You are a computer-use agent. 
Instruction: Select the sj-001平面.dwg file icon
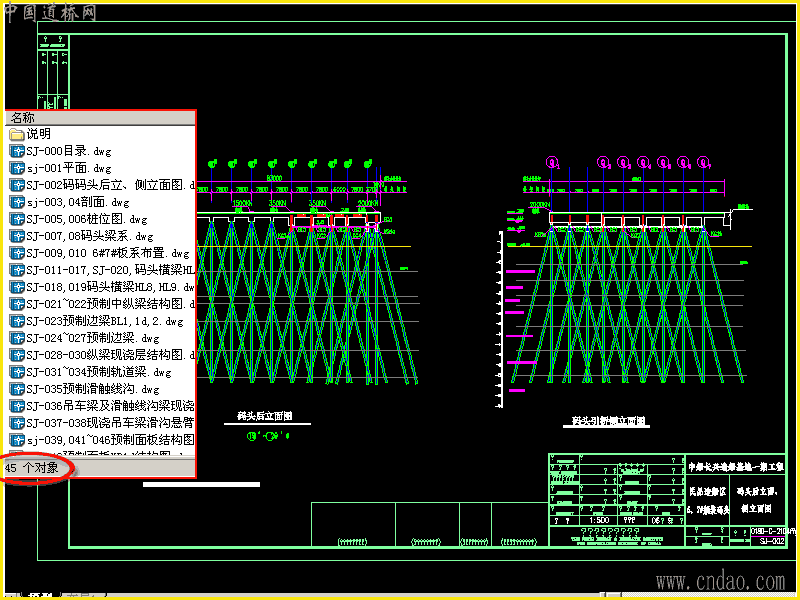pyautogui.click(x=17, y=168)
